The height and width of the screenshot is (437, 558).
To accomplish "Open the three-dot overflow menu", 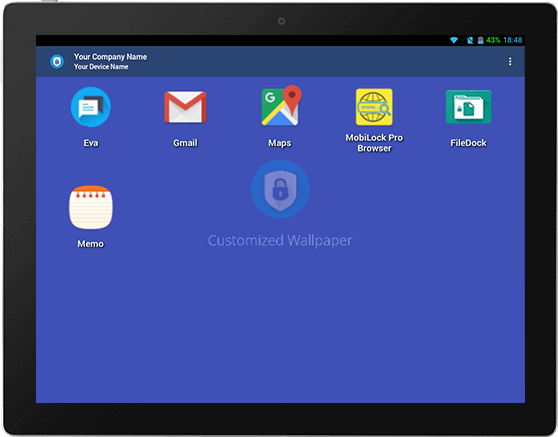I will (510, 62).
